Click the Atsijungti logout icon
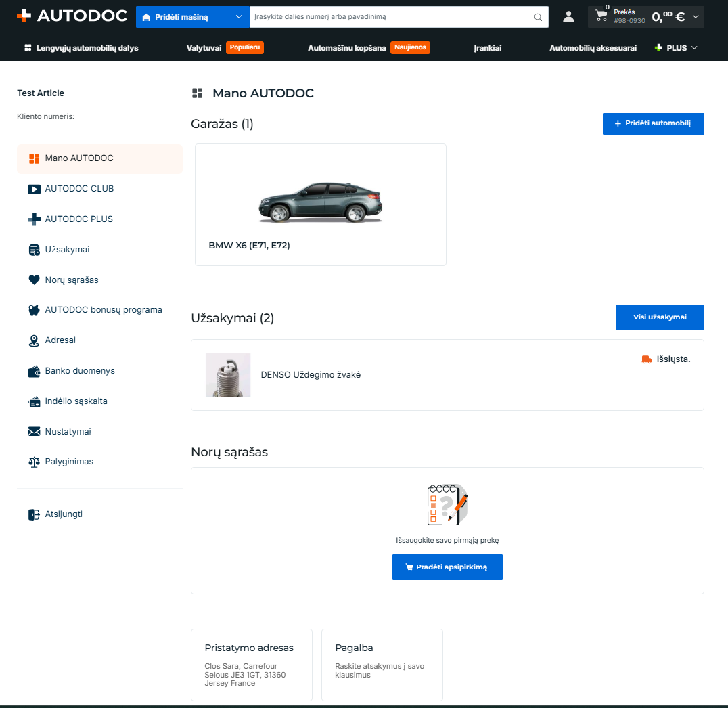Screen dimensions: 728x708 [x=34, y=514]
